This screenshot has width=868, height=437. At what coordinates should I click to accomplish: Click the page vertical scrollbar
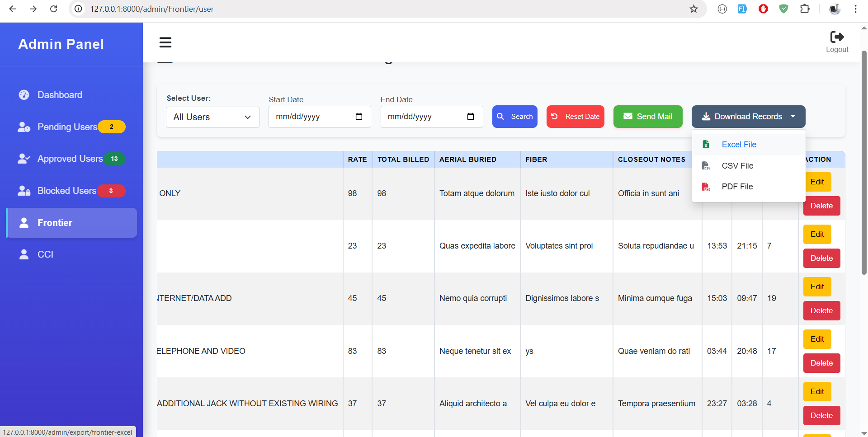point(864,163)
